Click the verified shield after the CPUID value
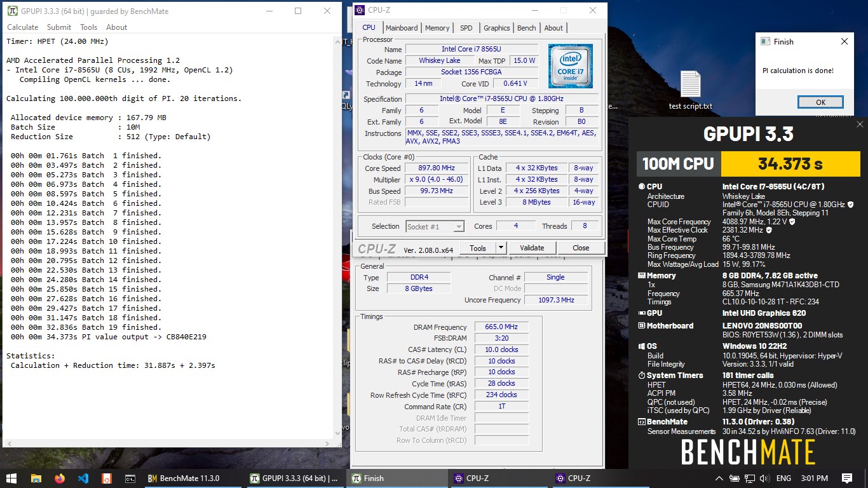 (x=851, y=205)
